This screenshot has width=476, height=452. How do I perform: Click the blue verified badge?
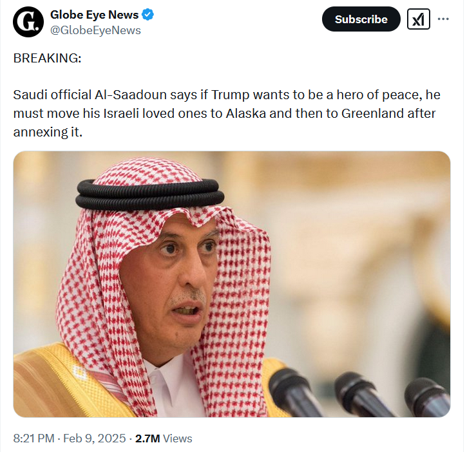pyautogui.click(x=147, y=14)
